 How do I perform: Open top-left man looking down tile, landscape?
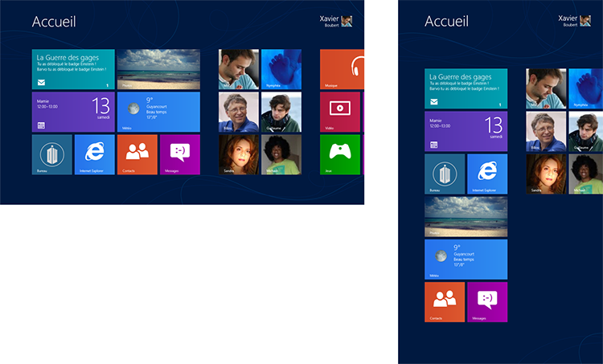point(239,69)
